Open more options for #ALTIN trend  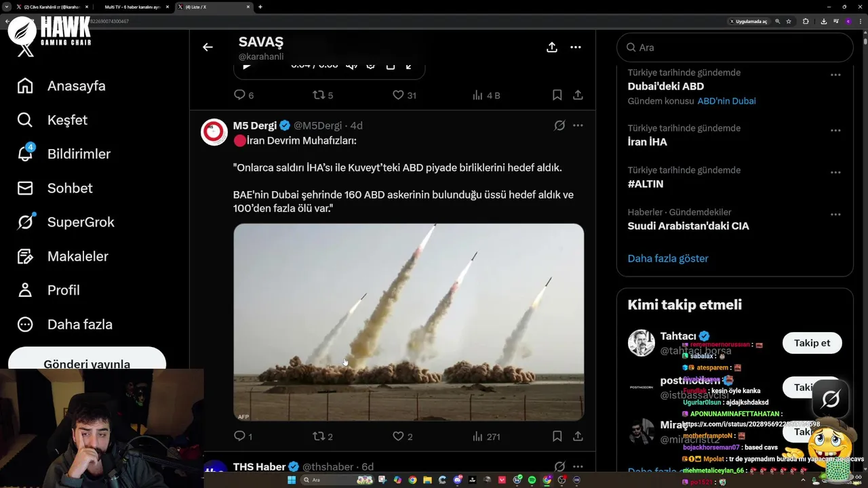[x=835, y=172]
